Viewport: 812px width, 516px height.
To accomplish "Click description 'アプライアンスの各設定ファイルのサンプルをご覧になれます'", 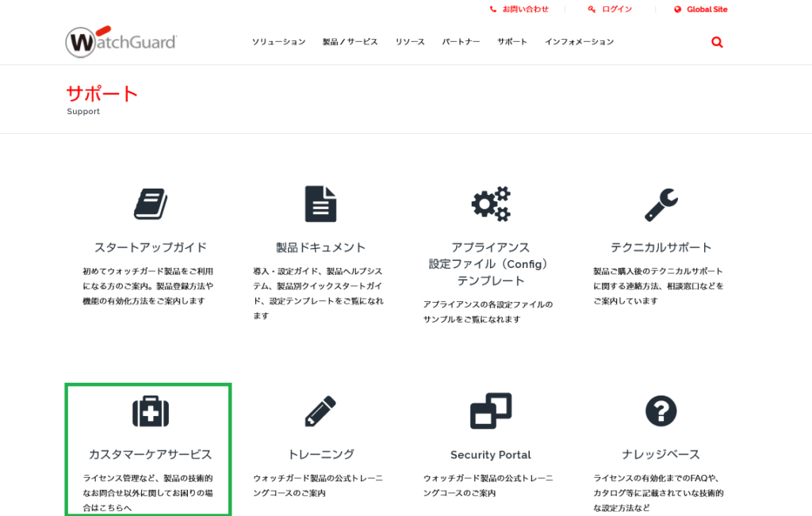I will pos(488,312).
